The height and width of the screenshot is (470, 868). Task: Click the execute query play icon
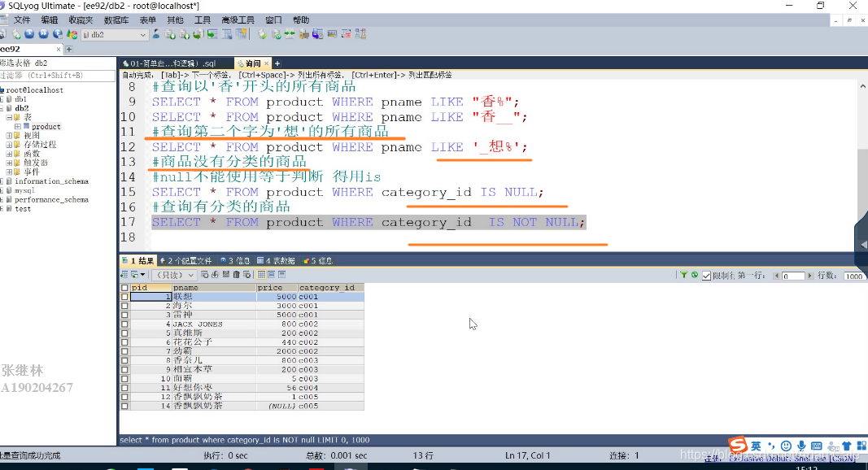(29, 34)
